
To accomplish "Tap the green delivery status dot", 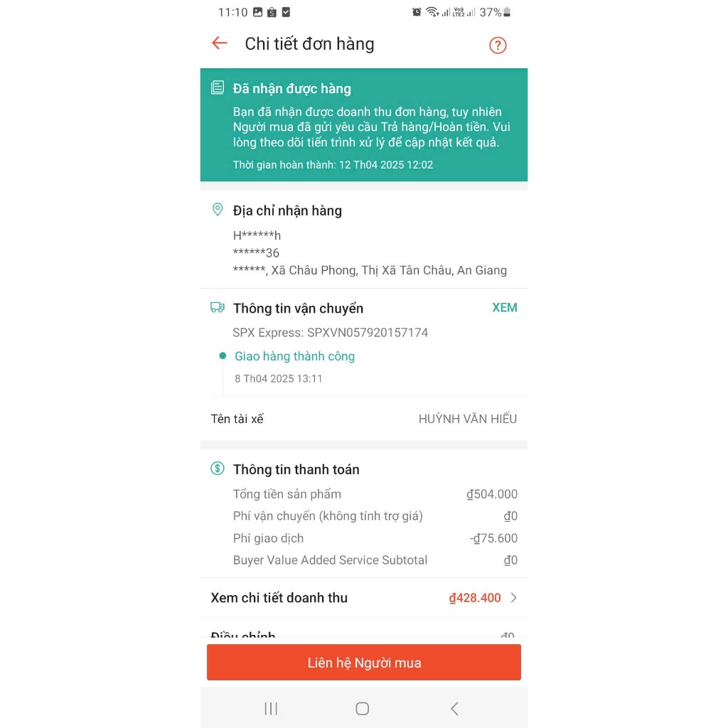I will 223,355.
